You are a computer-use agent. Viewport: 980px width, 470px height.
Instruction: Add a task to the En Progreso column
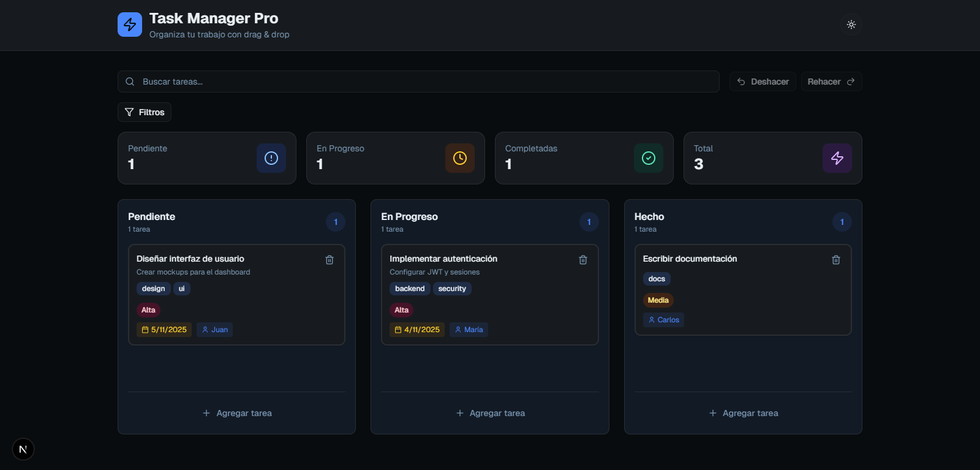(490, 413)
